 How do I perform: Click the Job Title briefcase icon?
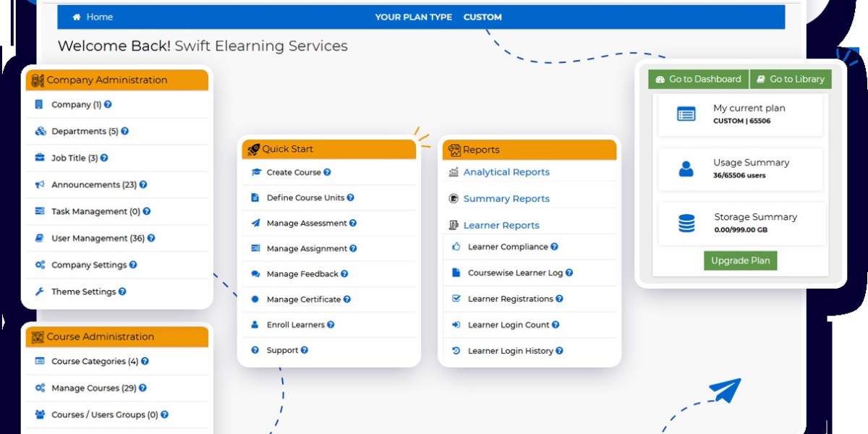point(40,158)
